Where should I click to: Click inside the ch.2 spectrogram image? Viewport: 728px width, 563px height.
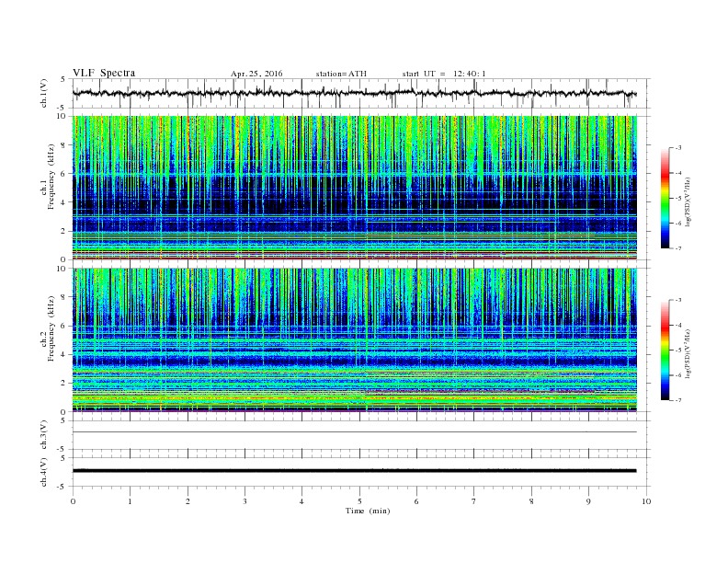pos(354,339)
